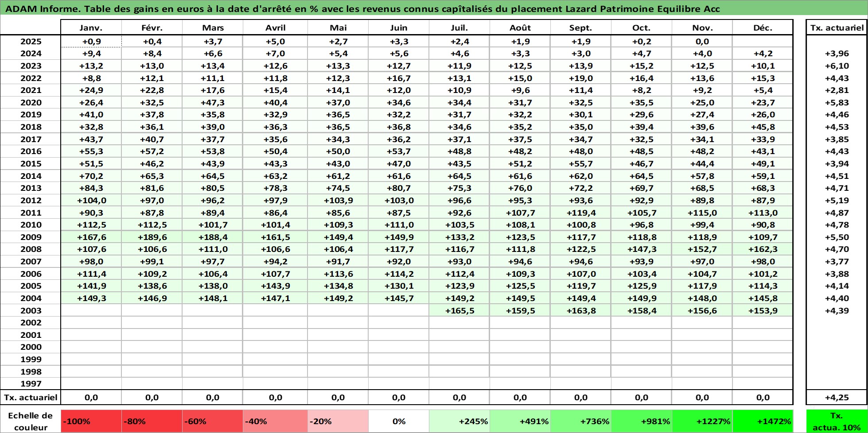
Task: Select the +1472% green color scale cell
Action: [763, 421]
